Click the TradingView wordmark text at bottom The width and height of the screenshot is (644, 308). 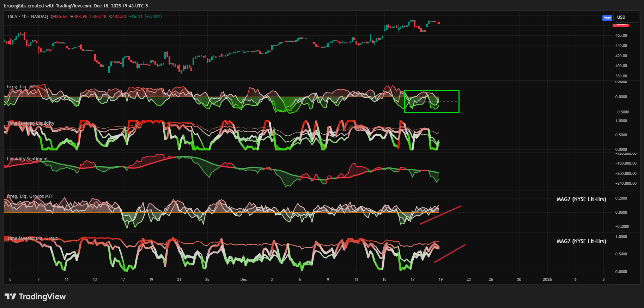click(x=42, y=296)
